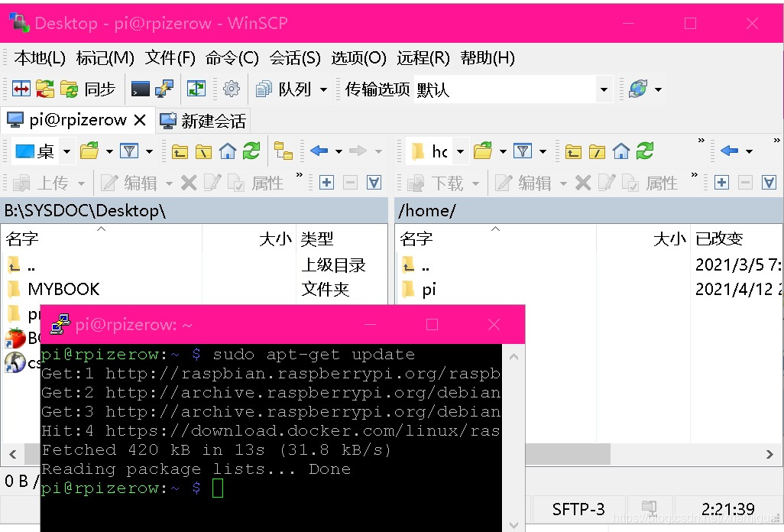
Task: Open the console terminal icon in toolbar
Action: pos(140,89)
